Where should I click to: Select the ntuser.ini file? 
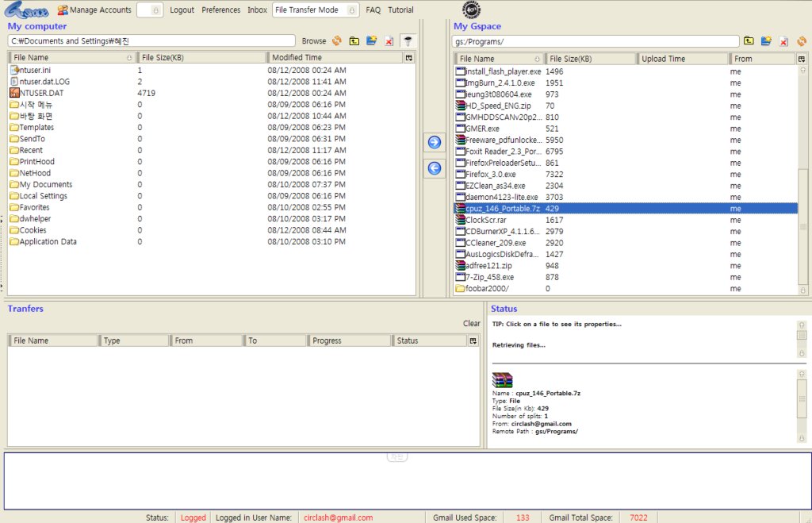pos(211,70)
